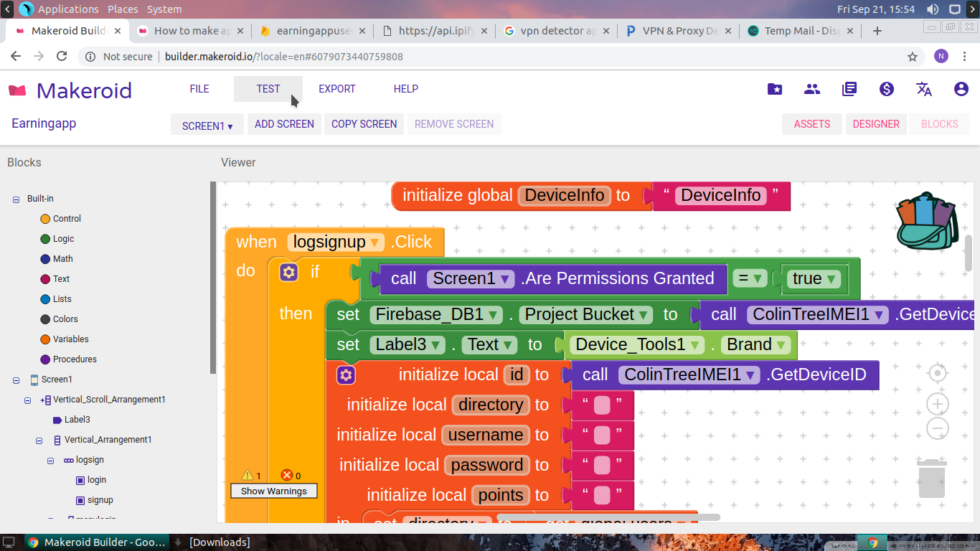Viewport: 980px width, 551px height.
Task: Click the Show Warnings button
Action: click(273, 491)
